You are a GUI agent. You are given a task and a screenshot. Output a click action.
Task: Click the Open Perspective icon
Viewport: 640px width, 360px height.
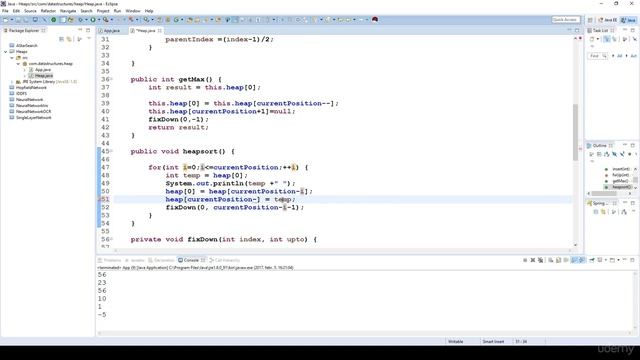(x=590, y=20)
